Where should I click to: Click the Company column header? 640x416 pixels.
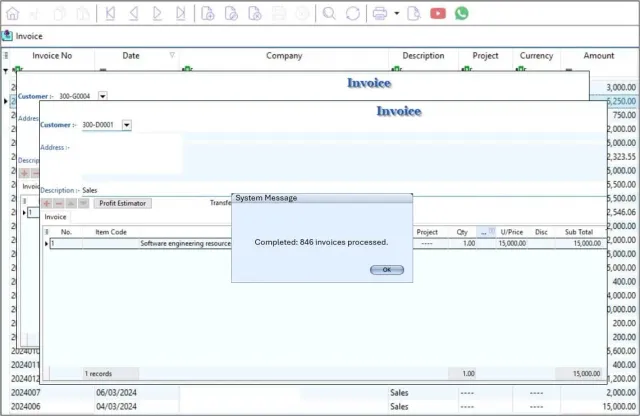284,56
